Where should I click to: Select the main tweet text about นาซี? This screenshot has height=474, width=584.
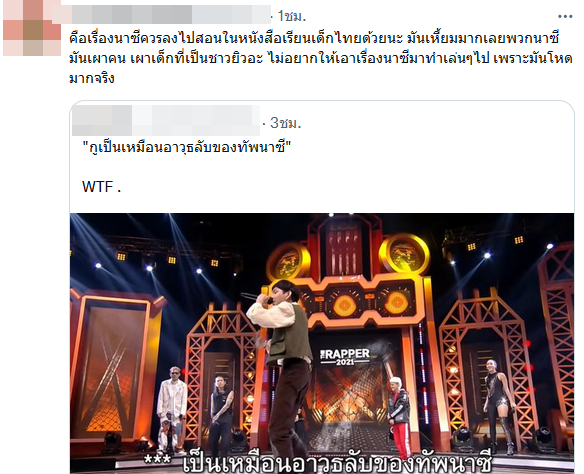click(321, 58)
